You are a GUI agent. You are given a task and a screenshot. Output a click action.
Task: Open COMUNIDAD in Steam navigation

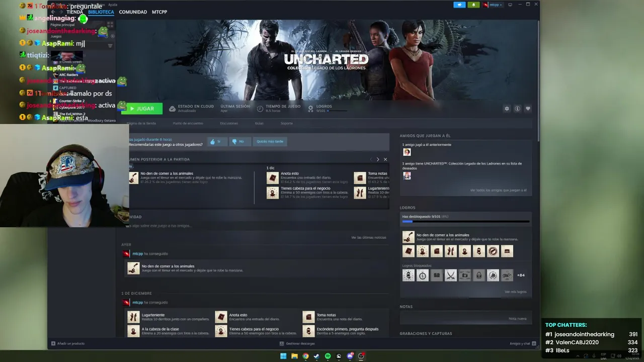tap(133, 12)
